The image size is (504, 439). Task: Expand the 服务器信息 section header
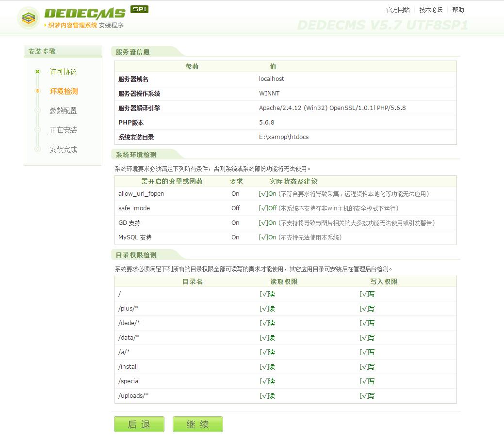click(x=134, y=51)
